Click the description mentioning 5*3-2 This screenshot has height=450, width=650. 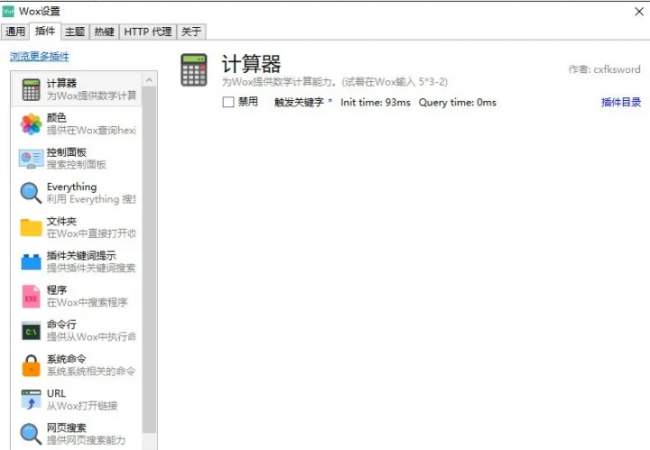pos(335,82)
